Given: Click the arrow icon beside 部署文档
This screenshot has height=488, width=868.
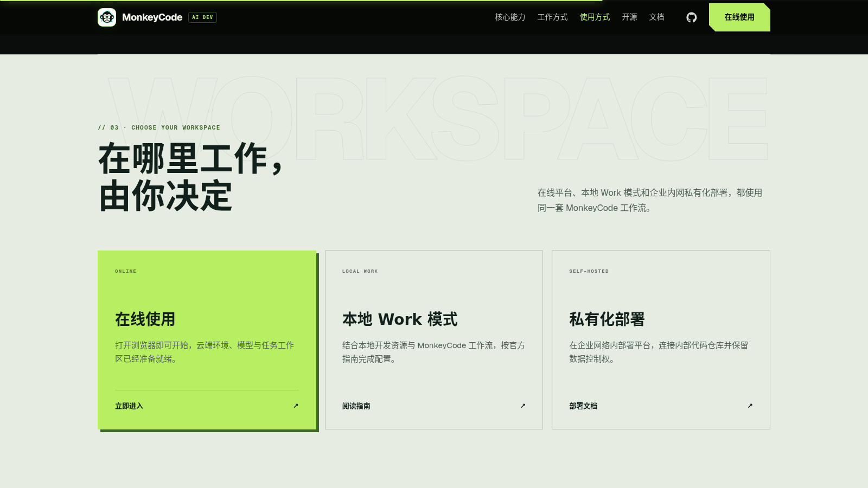Looking at the screenshot, I should (750, 406).
